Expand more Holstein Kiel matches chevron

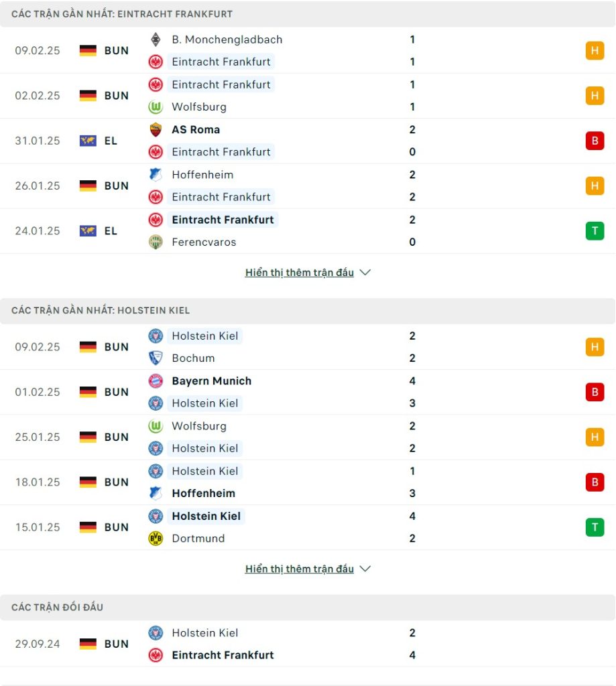coord(365,569)
